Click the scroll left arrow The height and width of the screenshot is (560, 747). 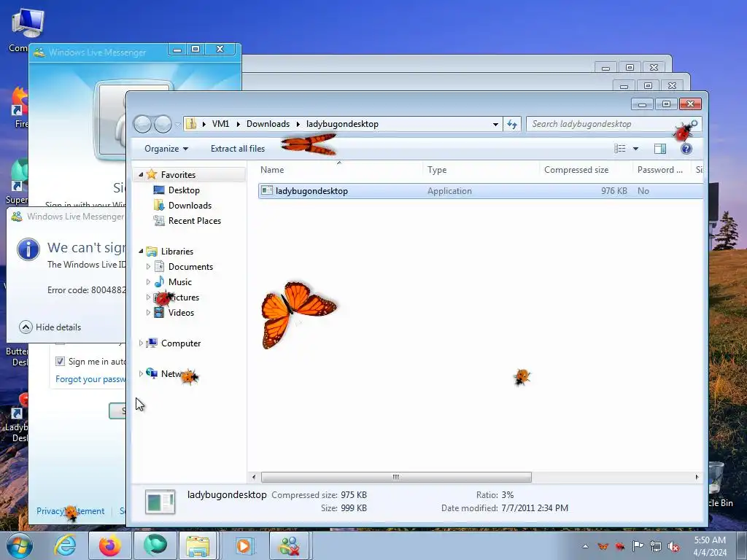point(254,477)
